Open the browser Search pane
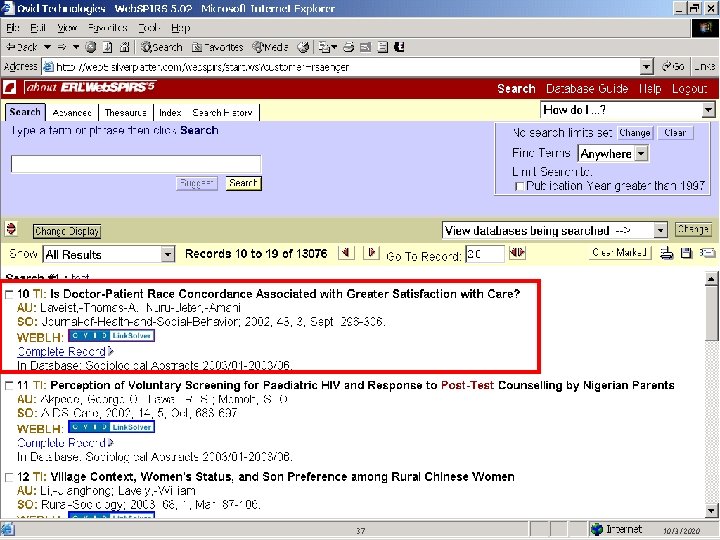 162,47
